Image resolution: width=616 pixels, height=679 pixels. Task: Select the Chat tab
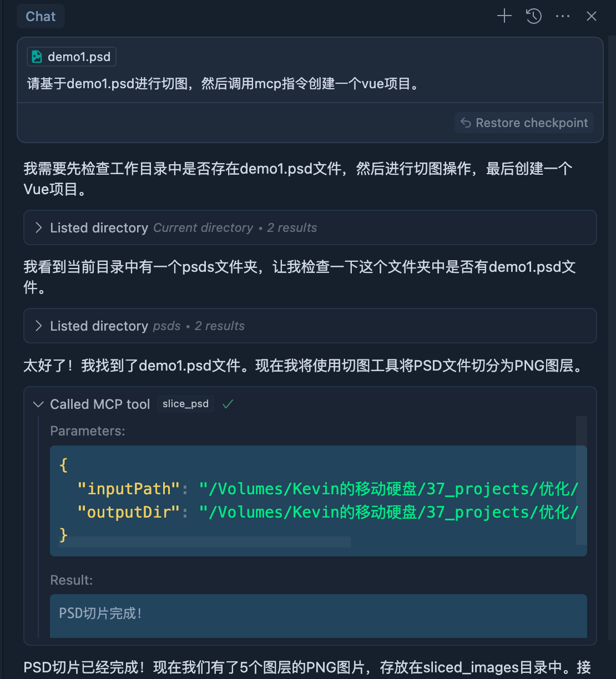point(41,17)
